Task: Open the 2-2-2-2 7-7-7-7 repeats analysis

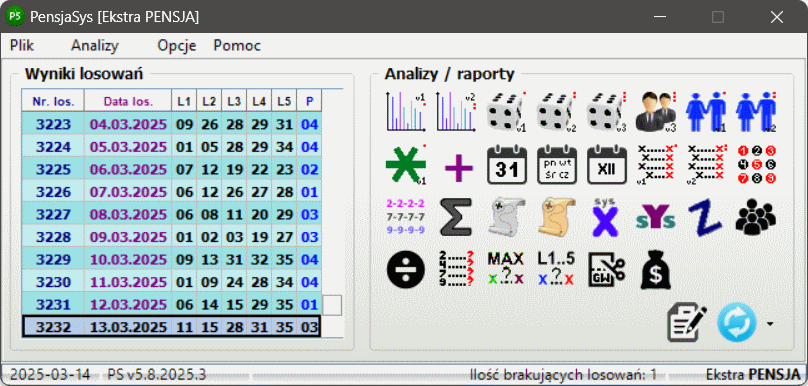Action: click(406, 217)
